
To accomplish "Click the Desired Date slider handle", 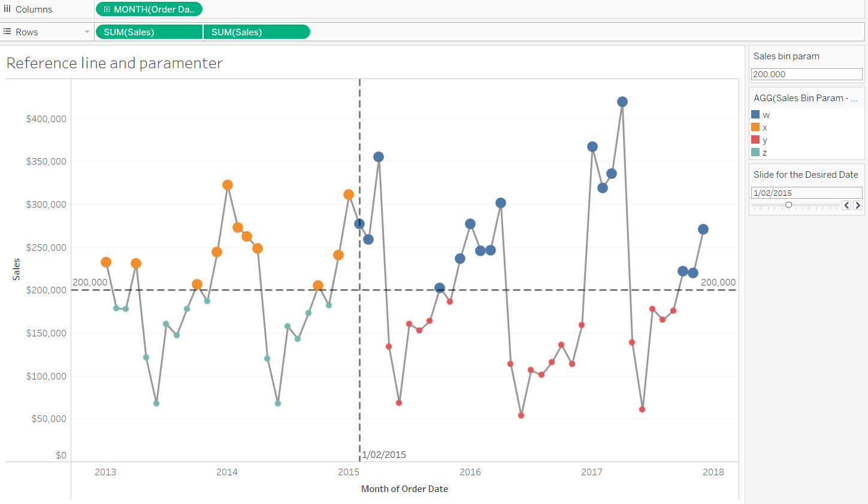I will point(788,205).
